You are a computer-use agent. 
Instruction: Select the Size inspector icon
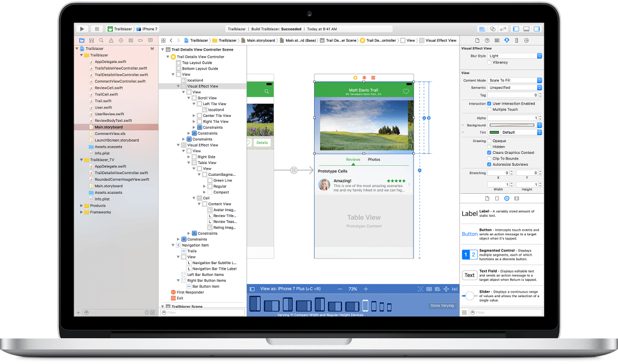(516, 40)
